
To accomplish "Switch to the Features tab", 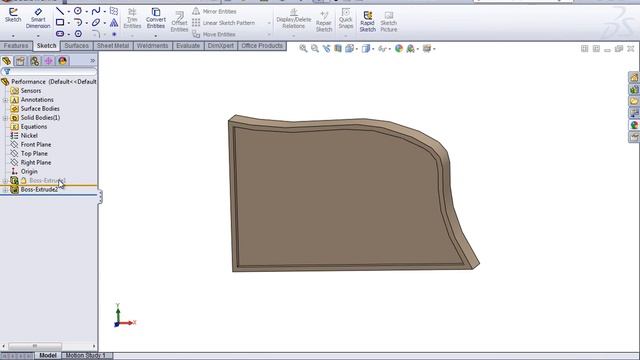I will click(16, 46).
